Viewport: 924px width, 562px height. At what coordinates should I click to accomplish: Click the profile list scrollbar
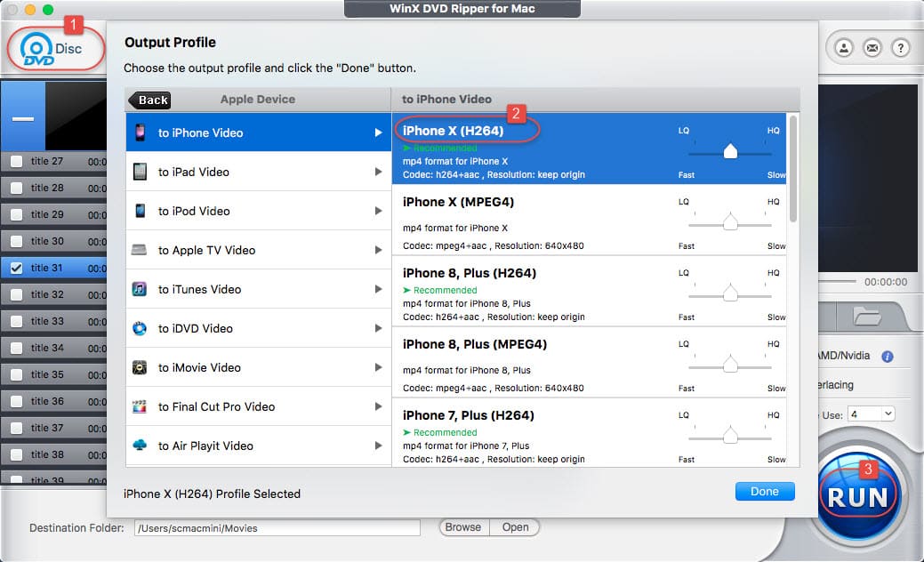[793, 169]
